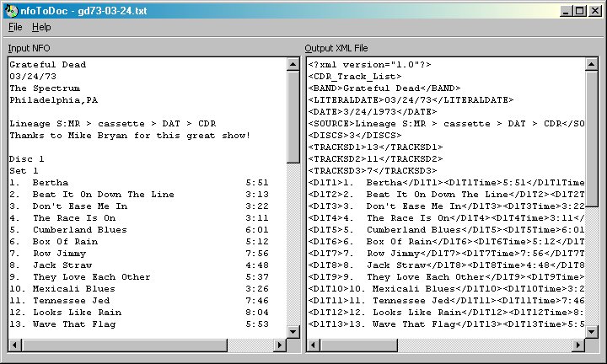The height and width of the screenshot is (364, 607).
Task: Maximize the nfoToDoc window
Action: [579, 11]
